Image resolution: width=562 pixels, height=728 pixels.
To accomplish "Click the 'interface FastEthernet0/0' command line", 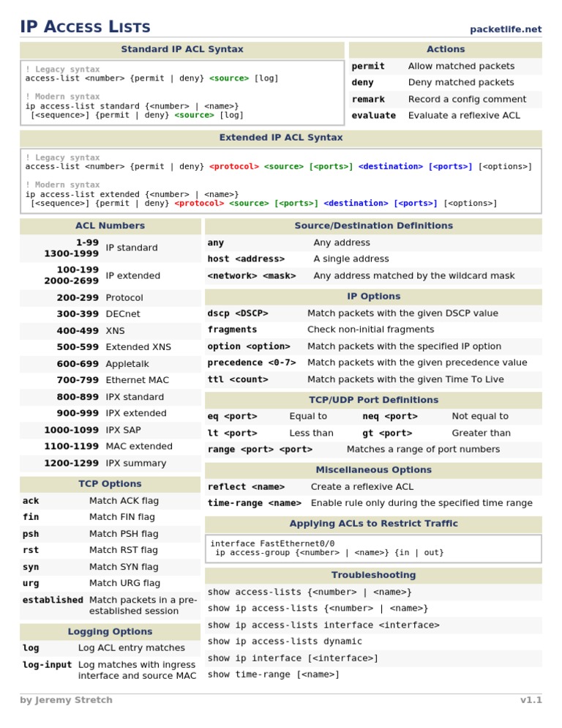I will click(272, 543).
